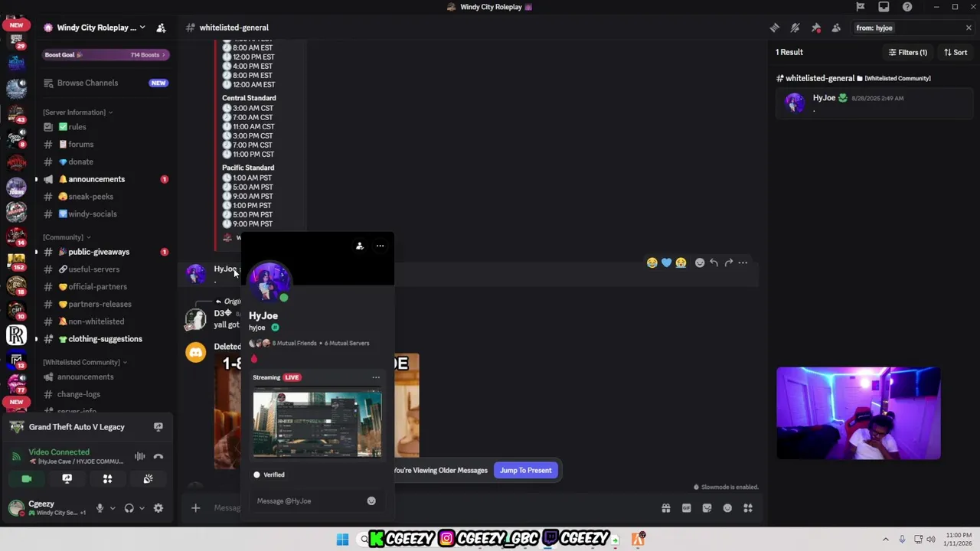This screenshot has width=980, height=551.
Task: Click the HyJoe live stream preview thumbnail
Action: tap(317, 423)
